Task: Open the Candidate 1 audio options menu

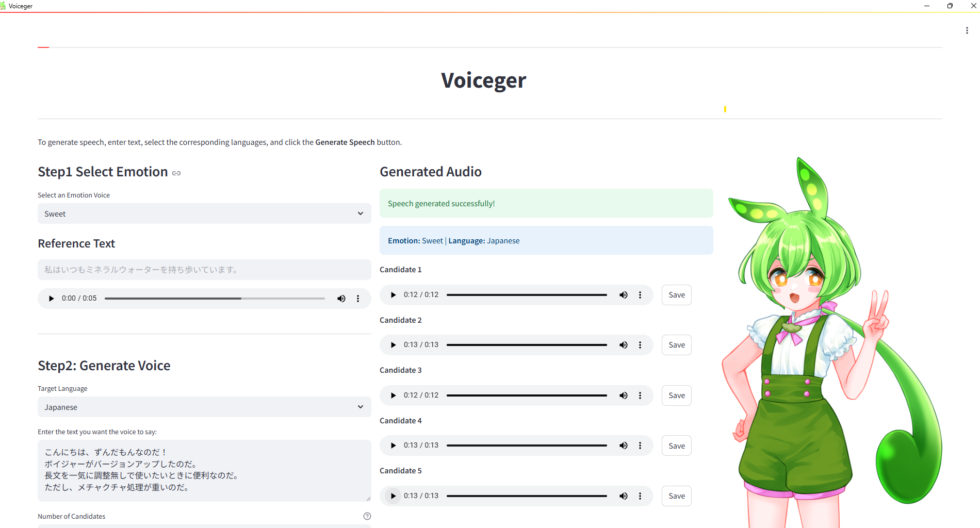Action: point(640,294)
